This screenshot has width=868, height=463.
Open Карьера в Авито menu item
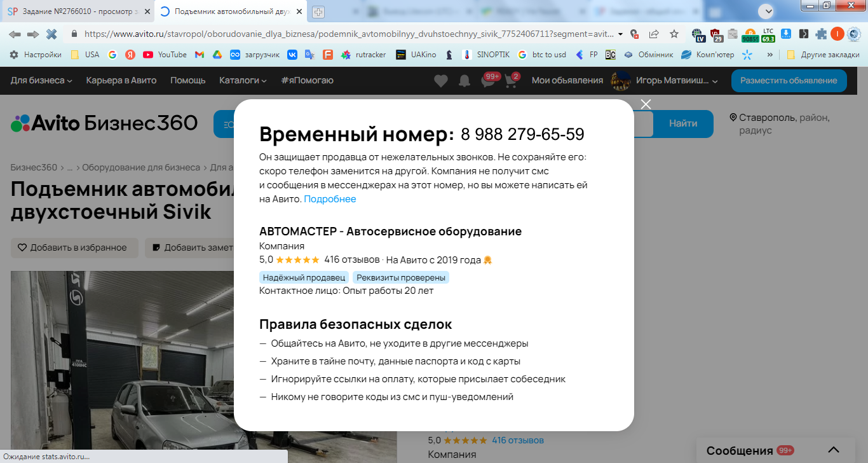[x=121, y=80]
